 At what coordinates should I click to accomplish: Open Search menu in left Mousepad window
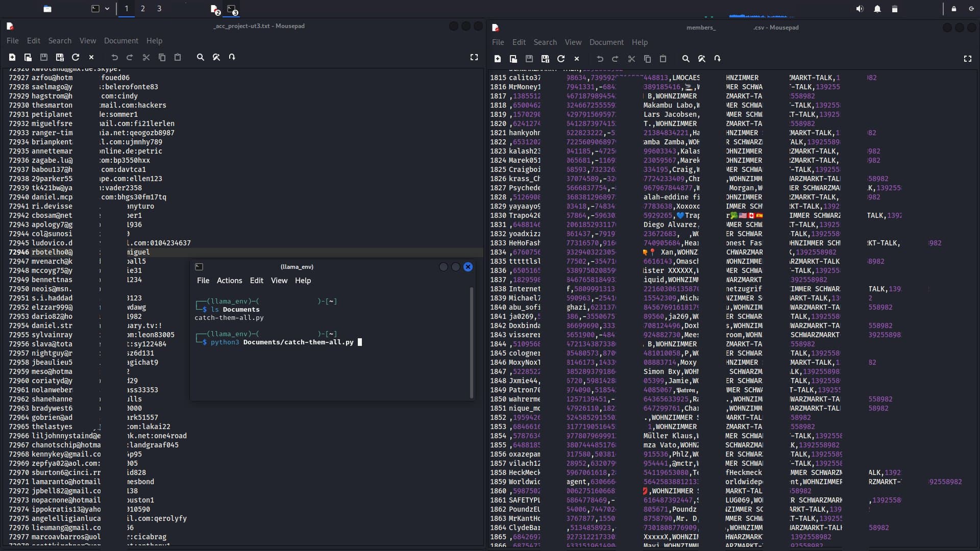[60, 41]
